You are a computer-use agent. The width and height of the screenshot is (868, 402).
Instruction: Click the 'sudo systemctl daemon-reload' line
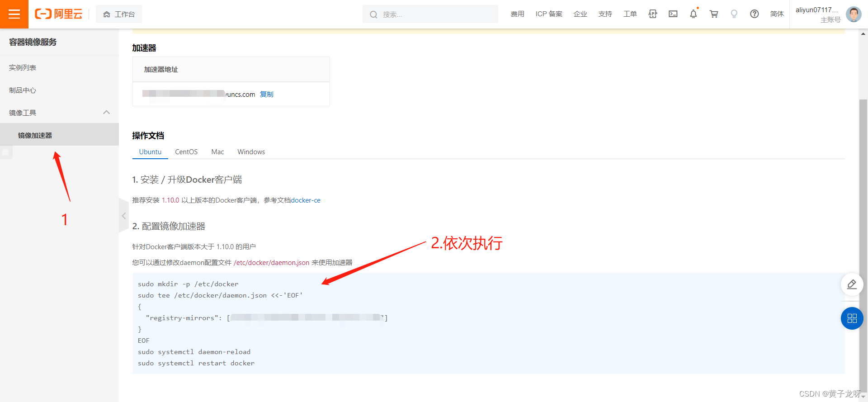coord(194,352)
